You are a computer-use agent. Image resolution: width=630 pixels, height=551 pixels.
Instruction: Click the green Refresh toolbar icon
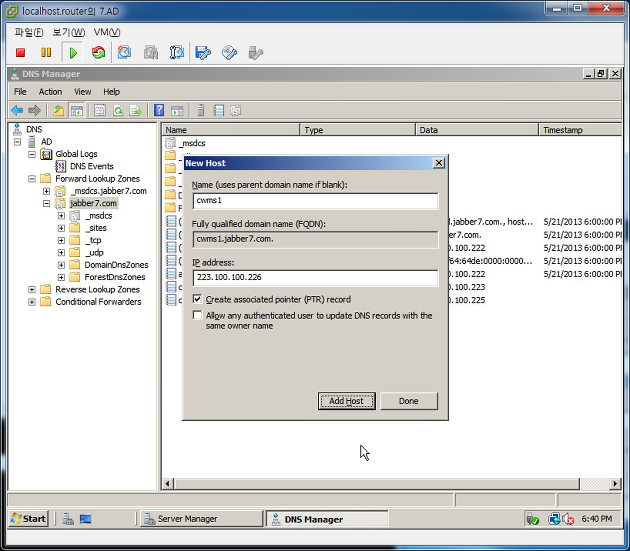pyautogui.click(x=118, y=110)
